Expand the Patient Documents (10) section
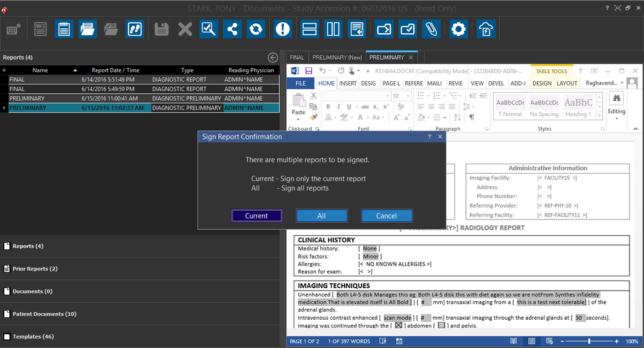 pos(44,314)
